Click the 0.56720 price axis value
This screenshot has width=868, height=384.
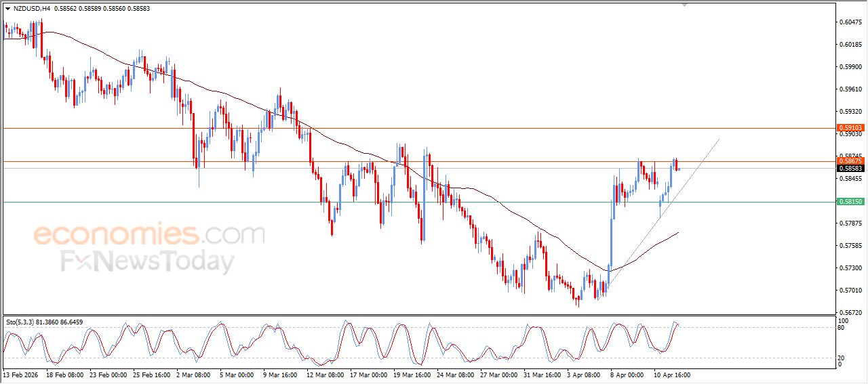850,313
